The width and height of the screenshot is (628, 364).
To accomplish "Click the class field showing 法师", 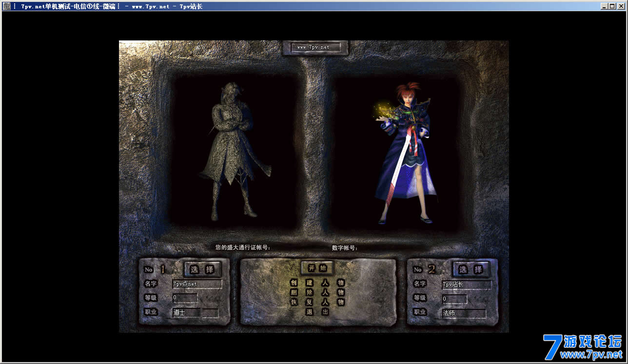I will point(464,313).
